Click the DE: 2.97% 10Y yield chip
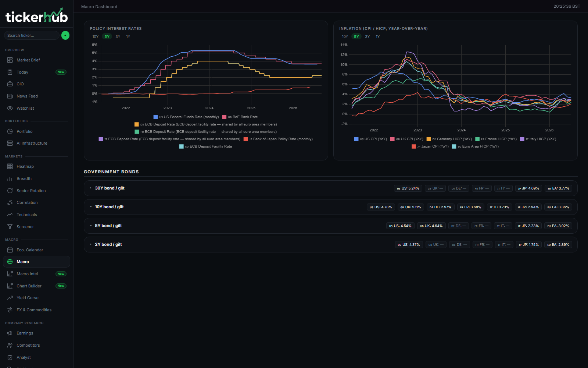 point(441,207)
